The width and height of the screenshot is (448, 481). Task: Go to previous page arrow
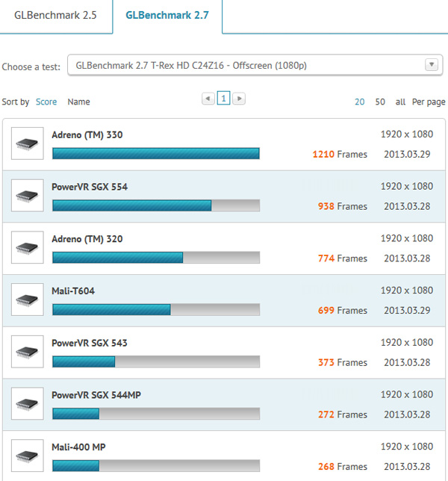(x=208, y=99)
